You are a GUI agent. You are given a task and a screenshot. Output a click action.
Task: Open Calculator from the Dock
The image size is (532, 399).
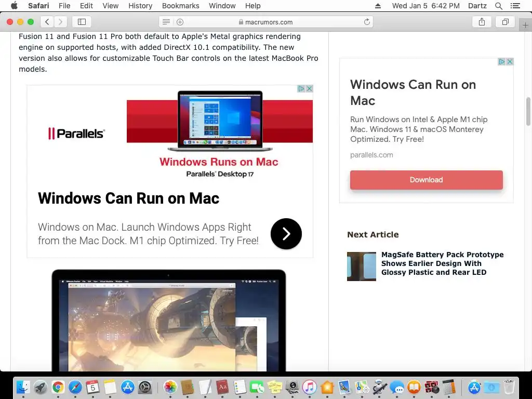(449, 387)
